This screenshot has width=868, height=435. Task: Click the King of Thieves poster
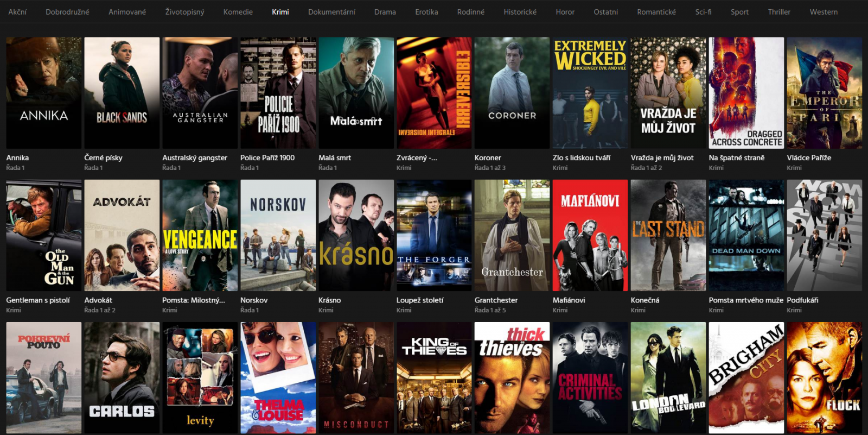tap(434, 378)
